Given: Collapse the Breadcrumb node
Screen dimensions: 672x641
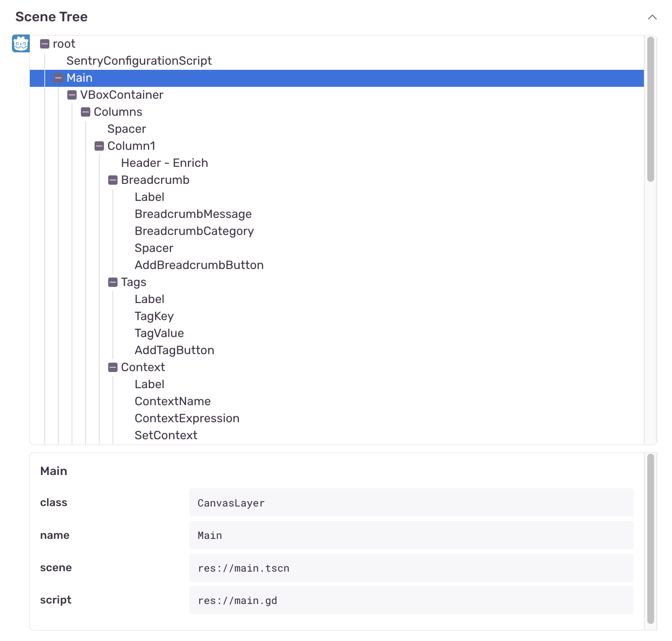Looking at the screenshot, I should tap(113, 180).
